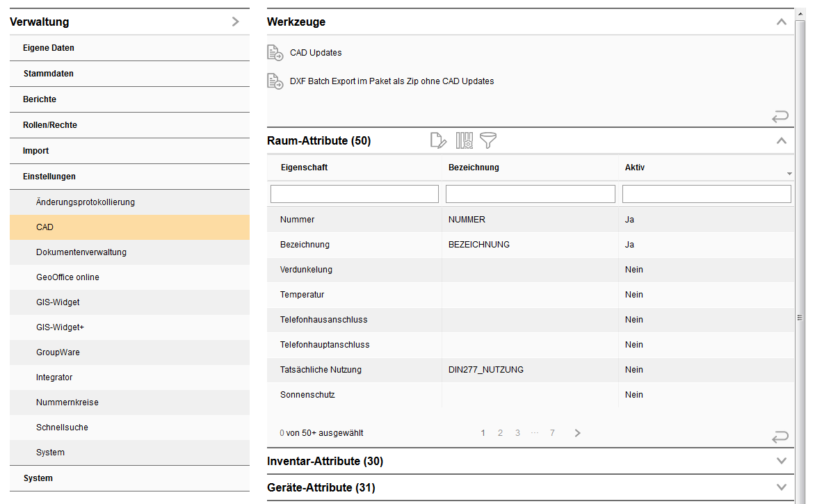
Task: Go to next page with the arrow
Action: click(577, 433)
